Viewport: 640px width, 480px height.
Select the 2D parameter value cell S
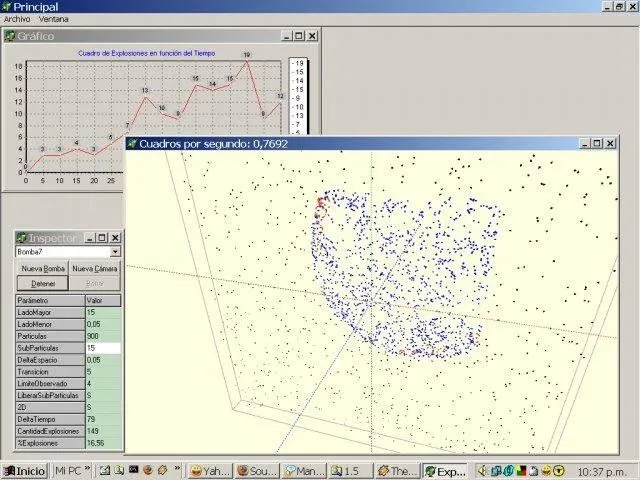[x=103, y=407]
